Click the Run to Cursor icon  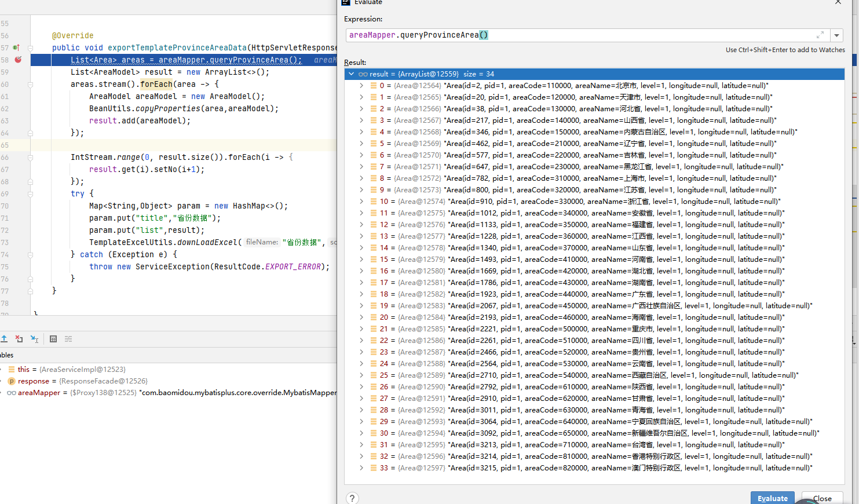[x=34, y=339]
